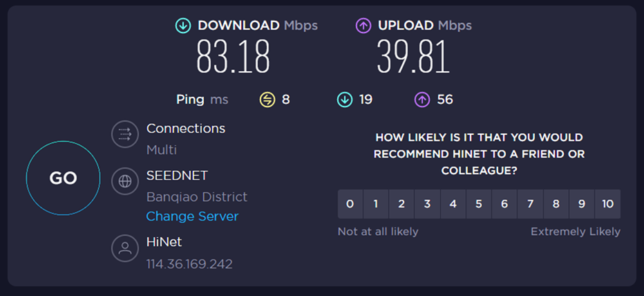Select rating 8 on the scale
Viewport: 644px width, 296px height.
point(556,204)
